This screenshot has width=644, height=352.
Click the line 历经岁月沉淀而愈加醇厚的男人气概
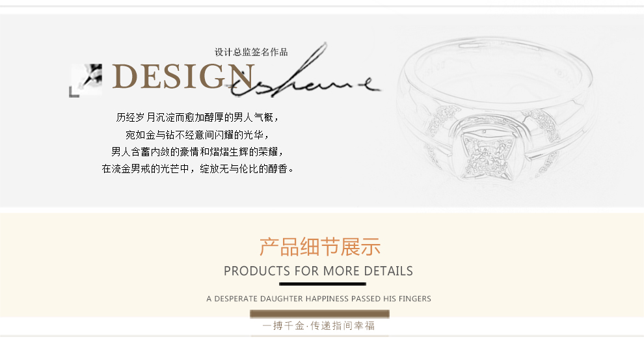pos(197,118)
